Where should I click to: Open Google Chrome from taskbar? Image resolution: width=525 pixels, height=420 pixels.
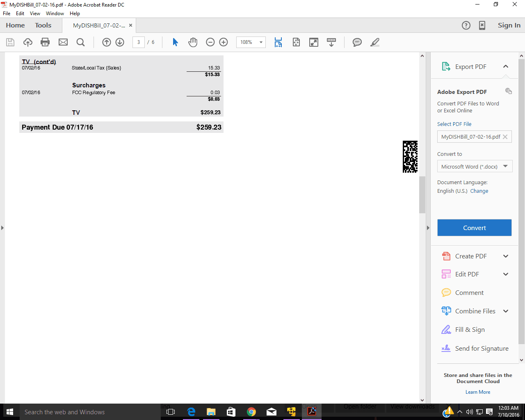coord(251,412)
